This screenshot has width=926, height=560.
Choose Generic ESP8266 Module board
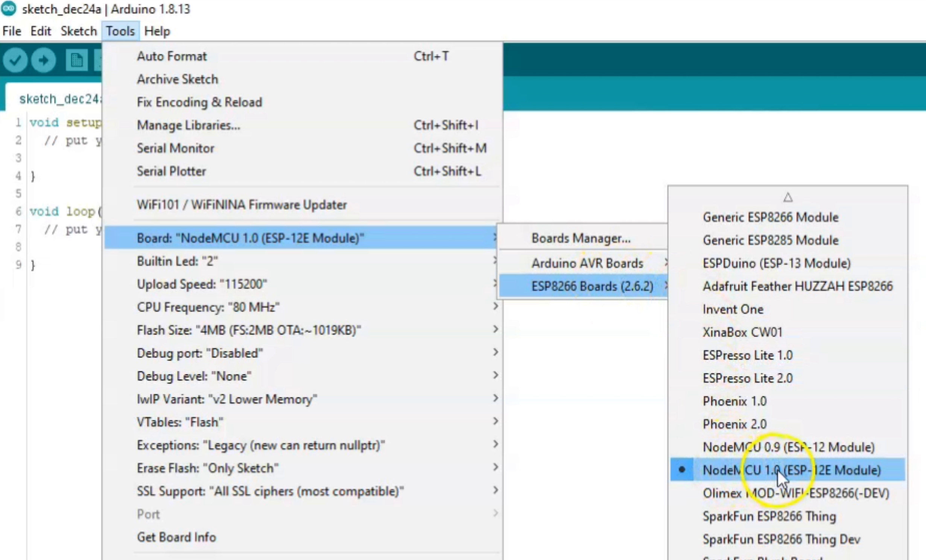770,217
